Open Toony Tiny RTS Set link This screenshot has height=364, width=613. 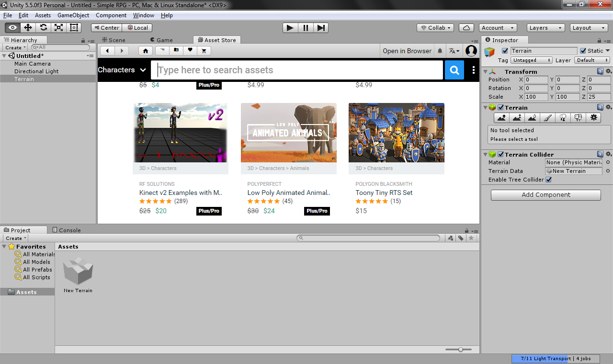coord(384,193)
